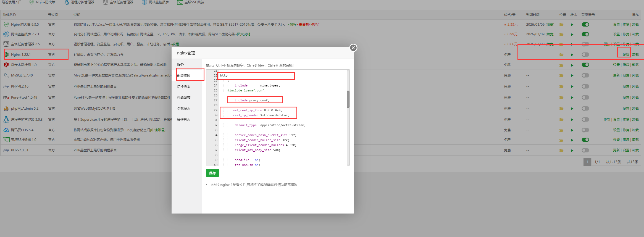The image size is (644, 237).
Task: Click the 设置 link for Nginx 1.22.1
Action: 626,55
